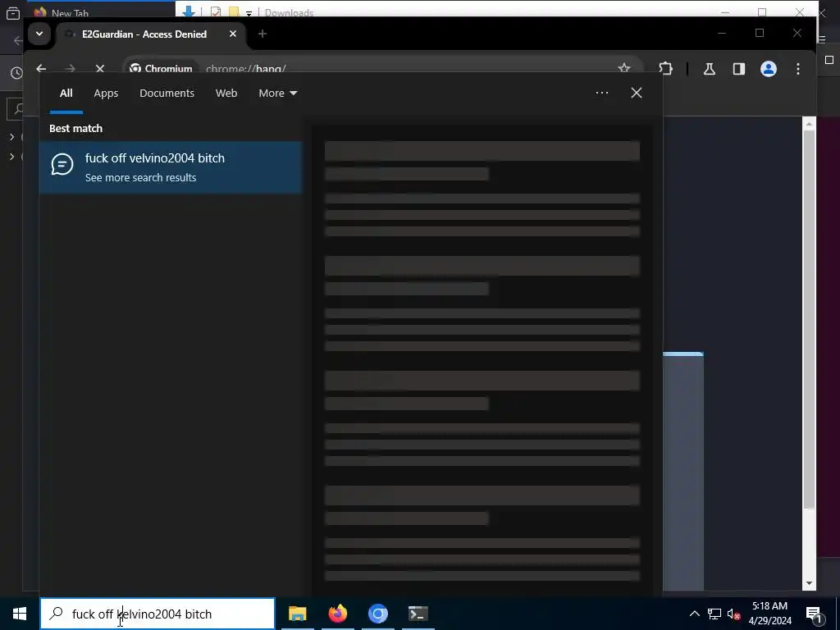Select the All search filter tab
Screen dimensions: 840x630
pos(66,94)
